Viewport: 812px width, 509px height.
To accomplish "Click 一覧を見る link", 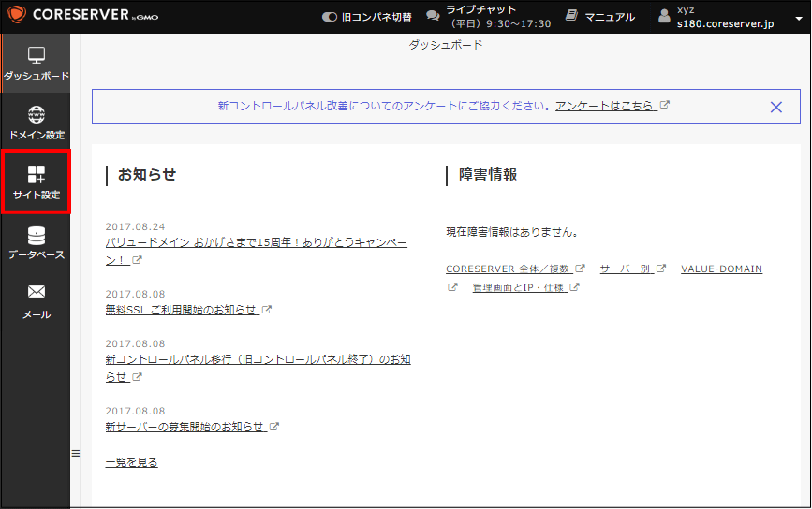I will 131,462.
